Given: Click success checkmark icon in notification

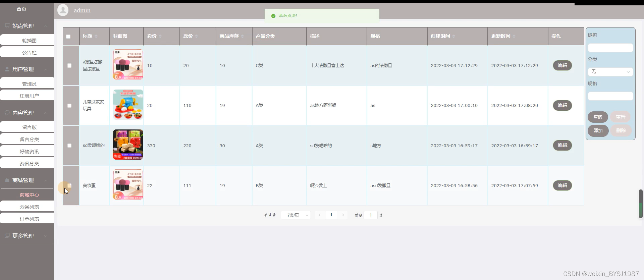Looking at the screenshot, I should (273, 16).
